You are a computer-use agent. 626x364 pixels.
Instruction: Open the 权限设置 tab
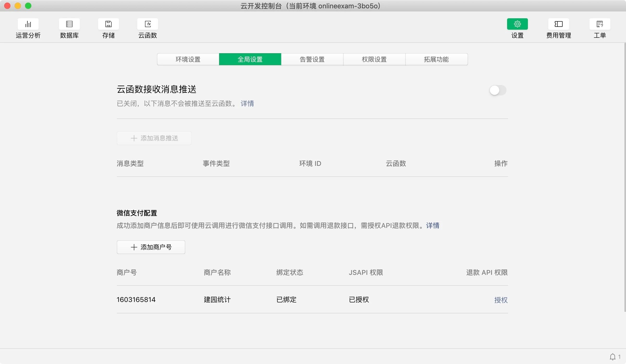[374, 59]
